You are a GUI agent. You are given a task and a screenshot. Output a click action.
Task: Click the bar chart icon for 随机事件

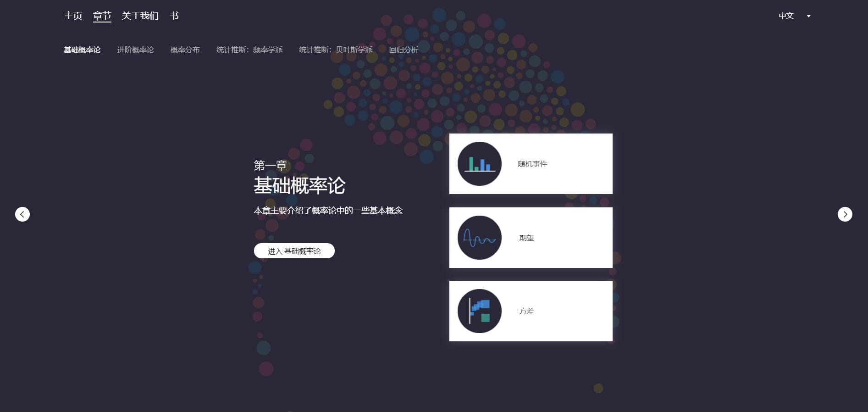pyautogui.click(x=480, y=164)
